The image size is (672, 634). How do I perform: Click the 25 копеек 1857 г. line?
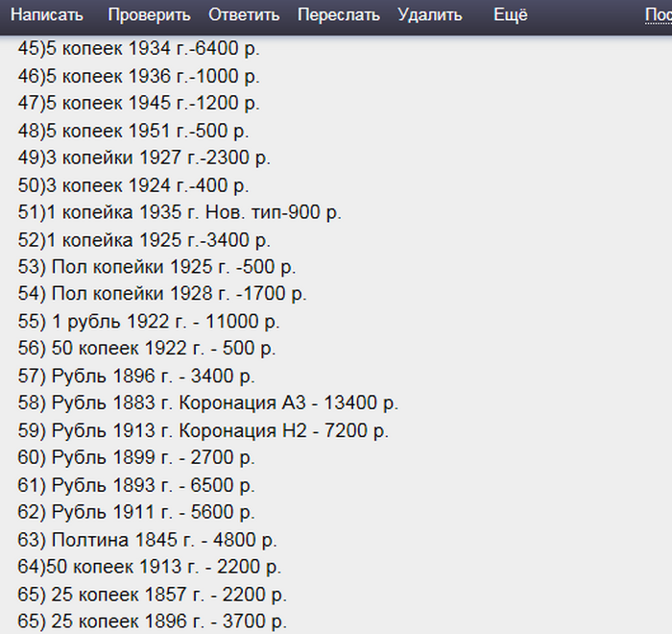click(x=152, y=595)
